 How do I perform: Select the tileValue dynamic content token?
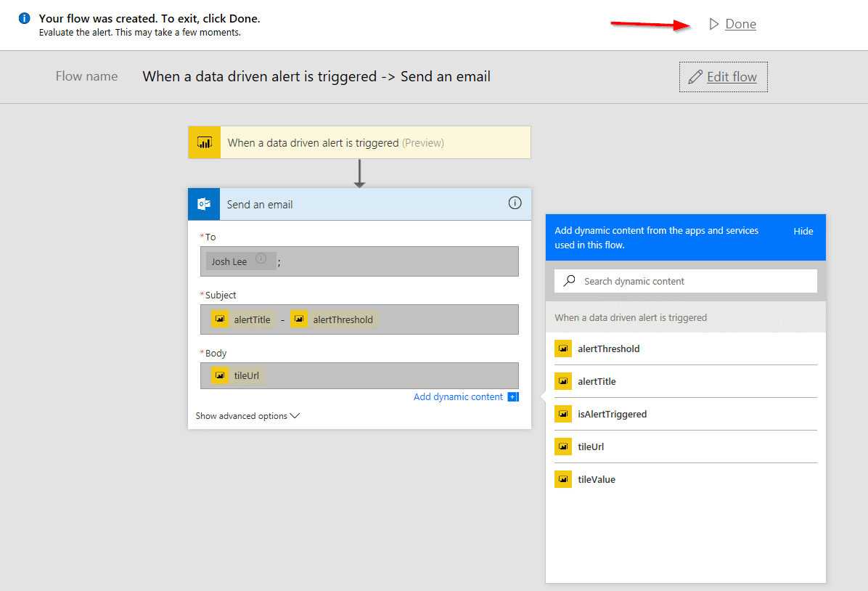(x=595, y=479)
